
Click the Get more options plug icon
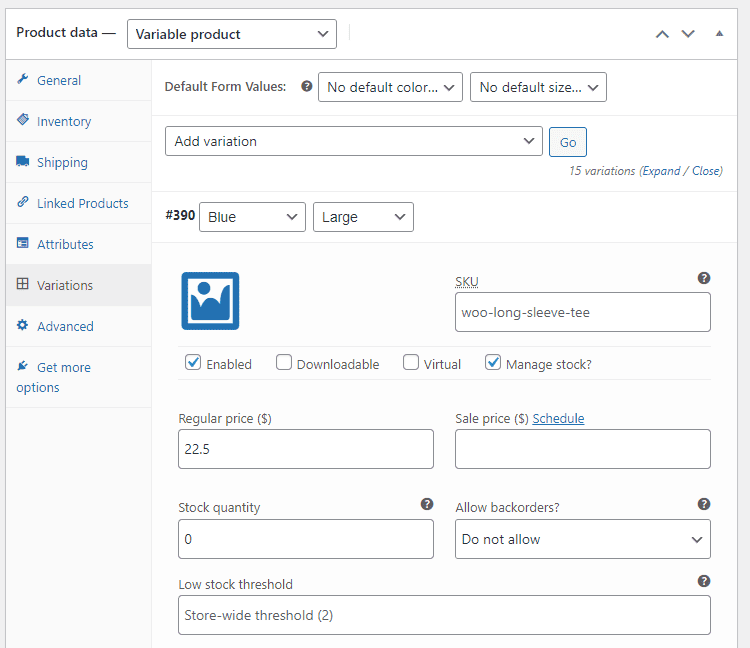(x=22, y=366)
